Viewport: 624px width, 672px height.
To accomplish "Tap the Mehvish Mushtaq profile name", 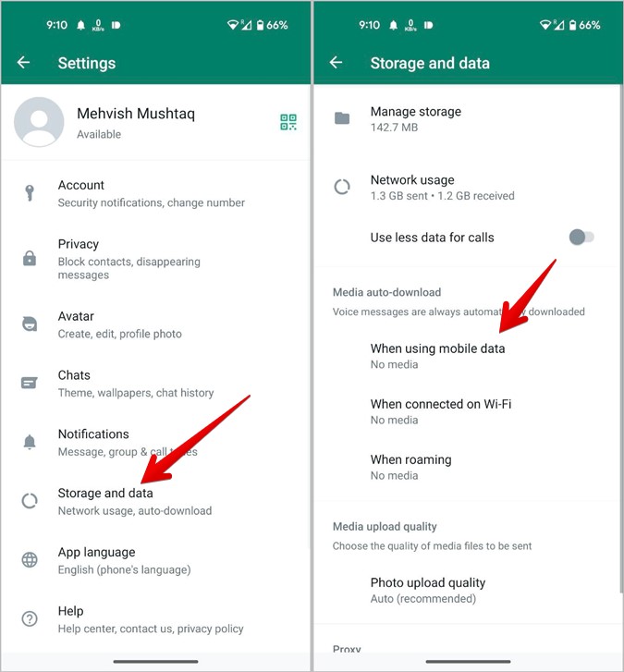I will pos(136,114).
